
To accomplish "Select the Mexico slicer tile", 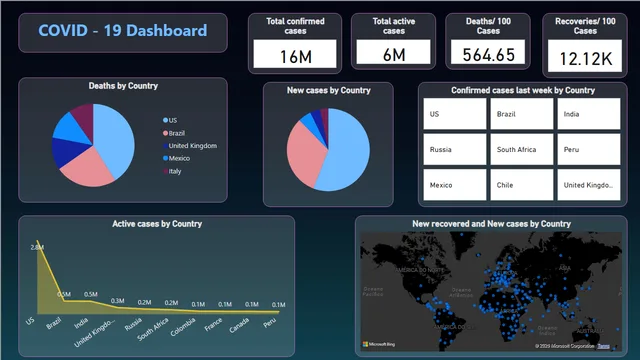I will pyautogui.click(x=455, y=185).
